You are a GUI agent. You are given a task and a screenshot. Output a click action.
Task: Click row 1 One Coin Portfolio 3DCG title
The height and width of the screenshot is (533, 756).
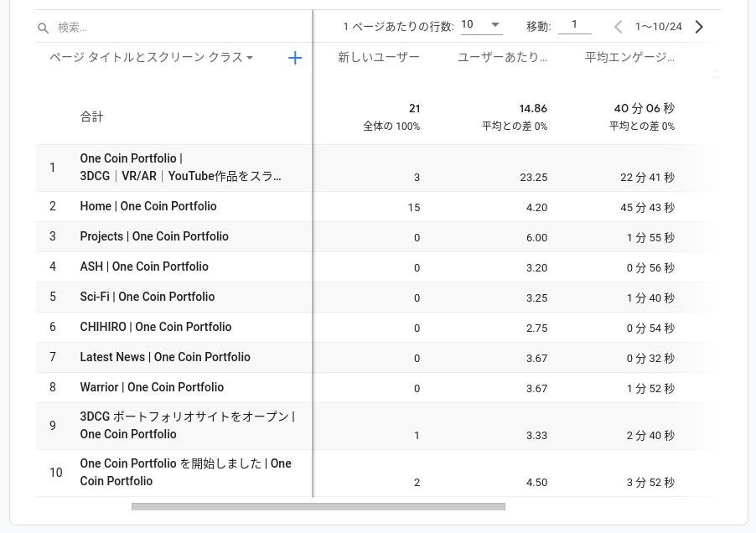[x=180, y=168]
